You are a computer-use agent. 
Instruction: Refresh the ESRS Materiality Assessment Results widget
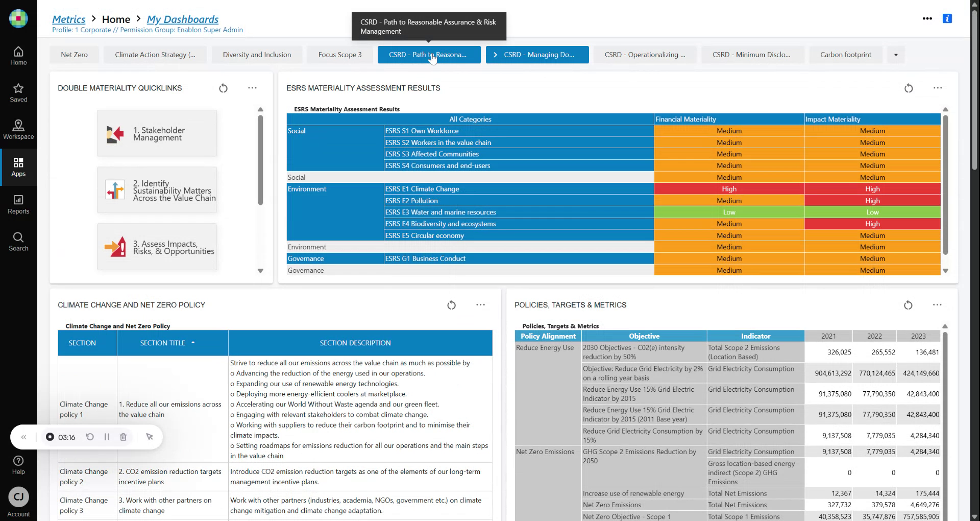tap(909, 88)
